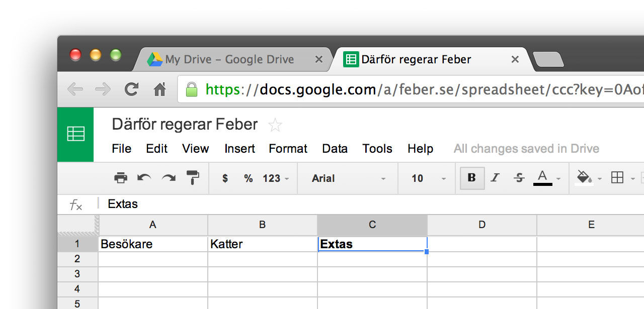
Task: Open the View menu
Action: pyautogui.click(x=196, y=149)
